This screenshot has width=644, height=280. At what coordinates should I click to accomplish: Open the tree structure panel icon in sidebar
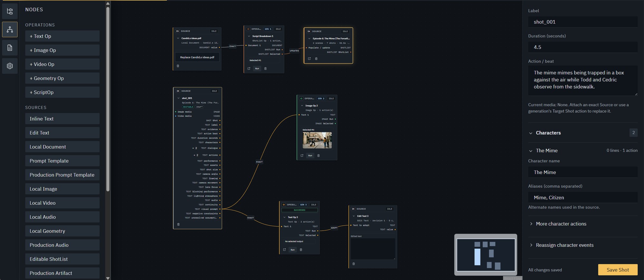10,11
